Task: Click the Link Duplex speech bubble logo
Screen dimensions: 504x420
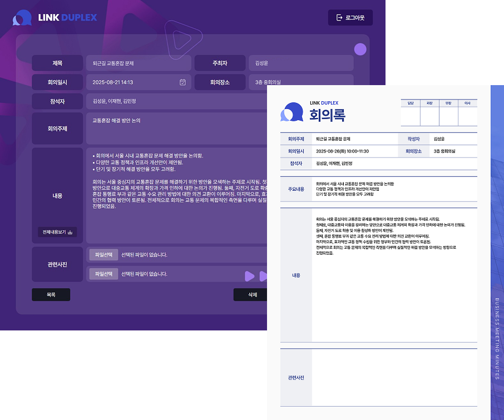Action: point(22,18)
